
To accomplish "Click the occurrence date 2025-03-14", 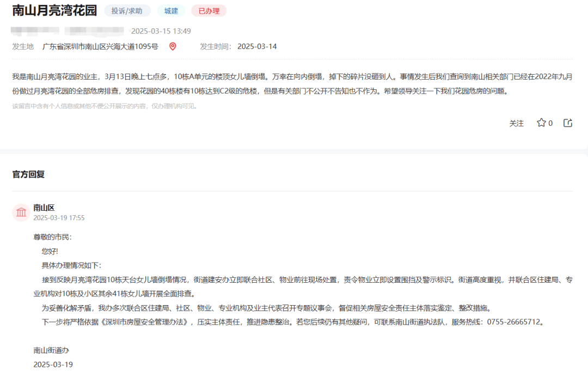I will pos(257,46).
